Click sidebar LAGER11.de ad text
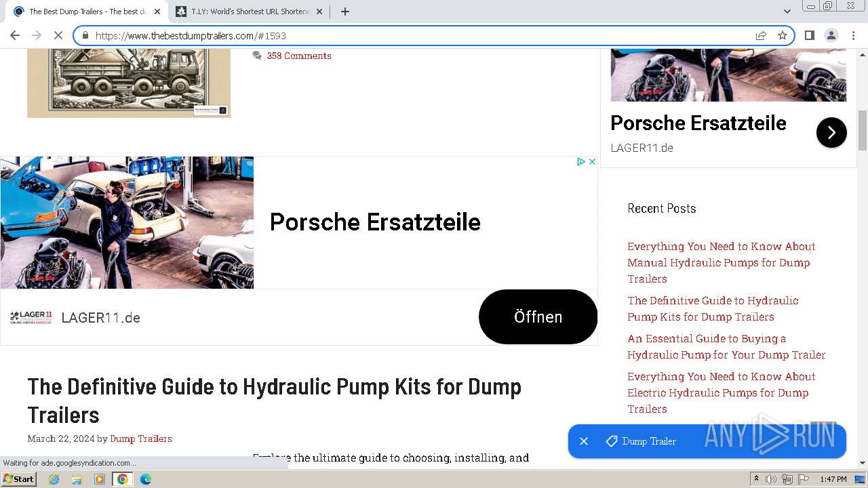Screen dimensions: 868x488 point(642,148)
